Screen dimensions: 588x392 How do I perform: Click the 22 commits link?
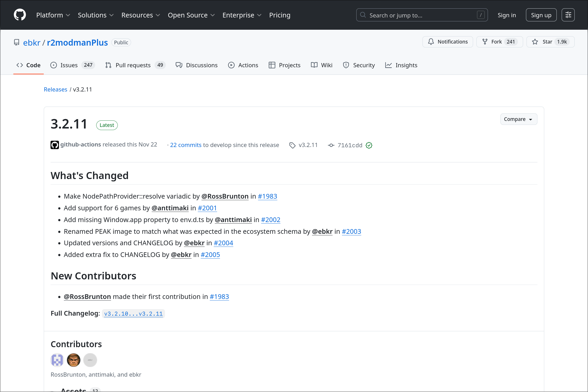[186, 145]
